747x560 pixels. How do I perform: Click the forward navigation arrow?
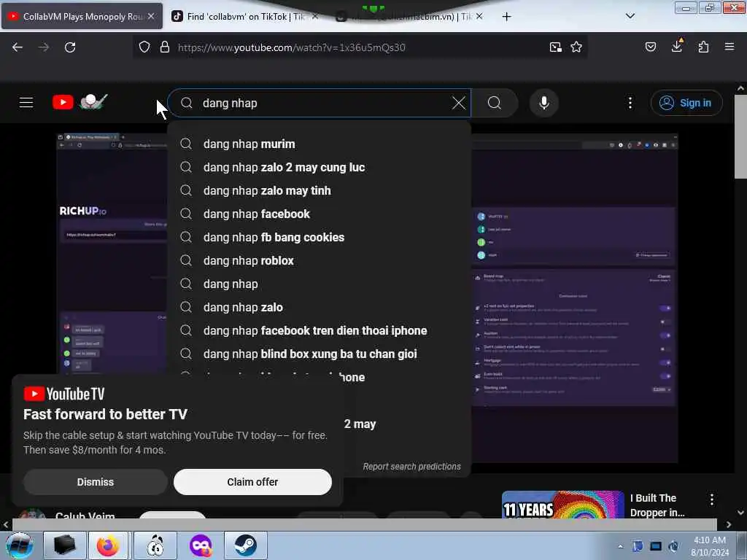click(44, 47)
